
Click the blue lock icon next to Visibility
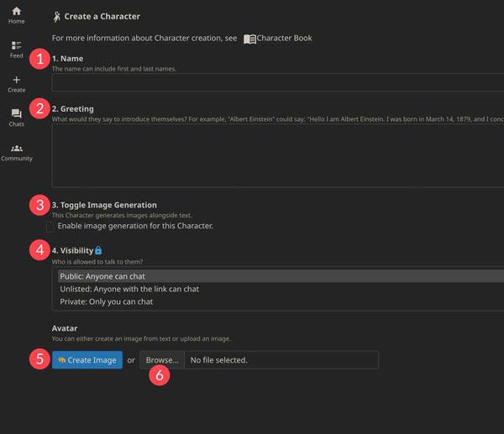(98, 250)
